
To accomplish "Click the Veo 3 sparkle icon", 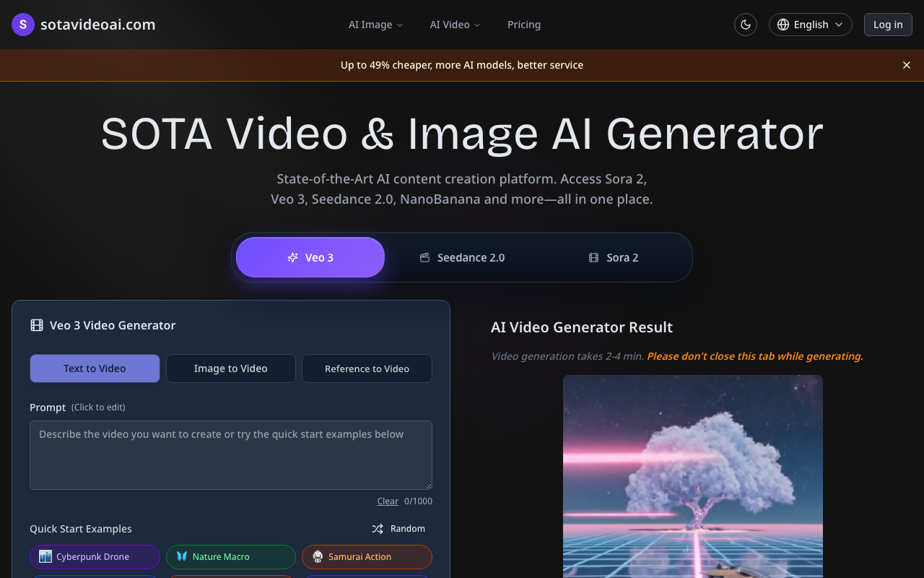I will (x=292, y=257).
